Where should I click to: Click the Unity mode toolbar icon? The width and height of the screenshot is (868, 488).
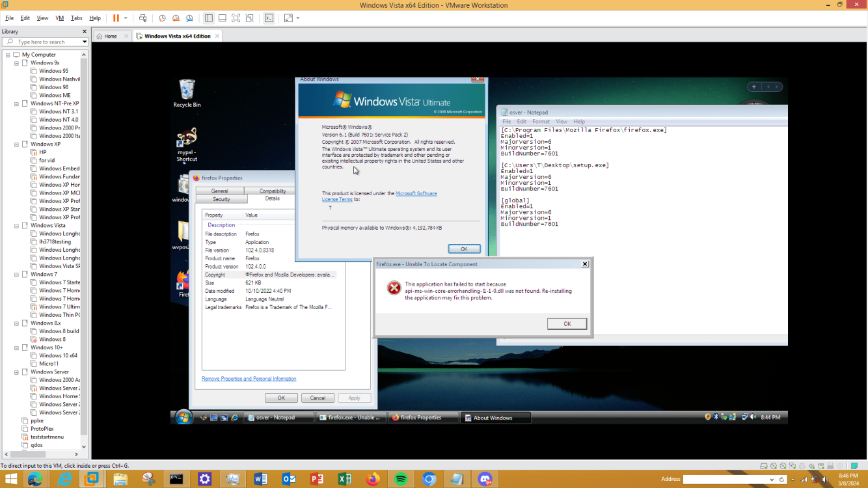coord(250,18)
